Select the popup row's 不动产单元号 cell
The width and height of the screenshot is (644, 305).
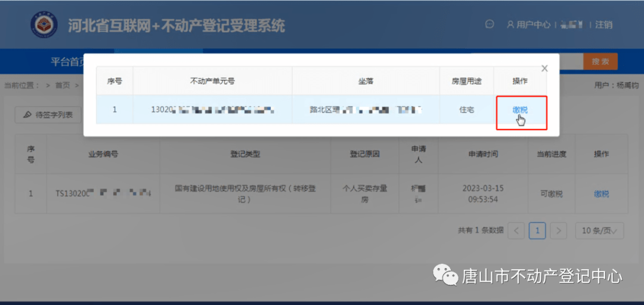(212, 110)
